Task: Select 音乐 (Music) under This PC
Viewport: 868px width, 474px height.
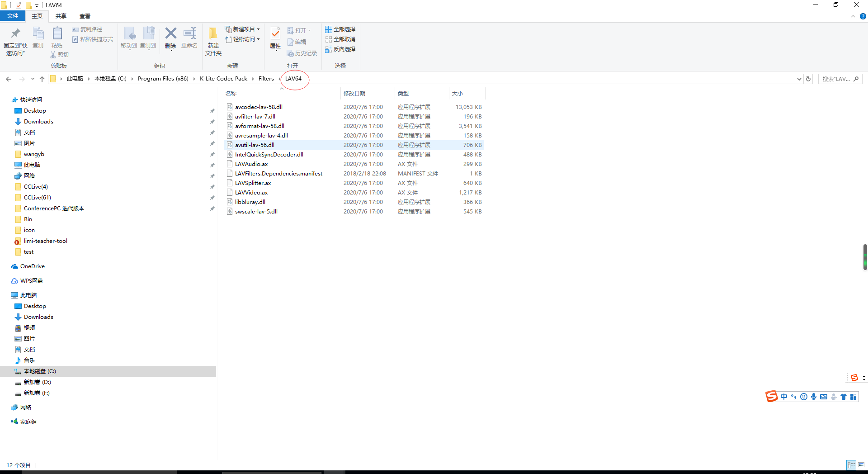Action: [x=29, y=360]
